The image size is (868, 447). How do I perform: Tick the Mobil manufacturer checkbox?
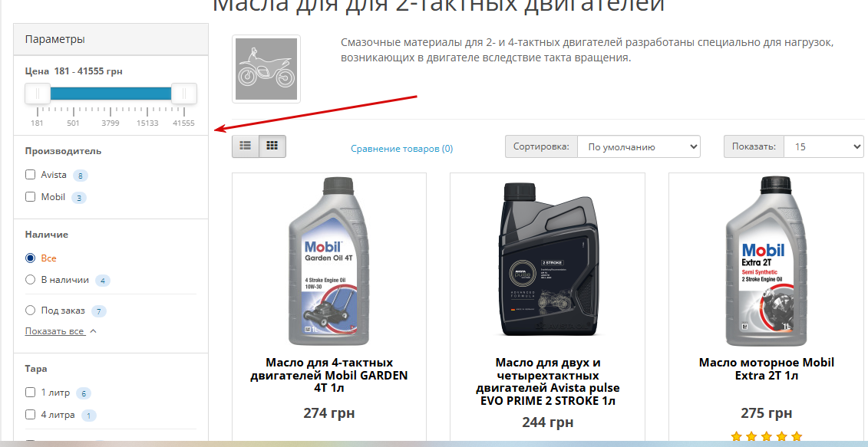31,197
